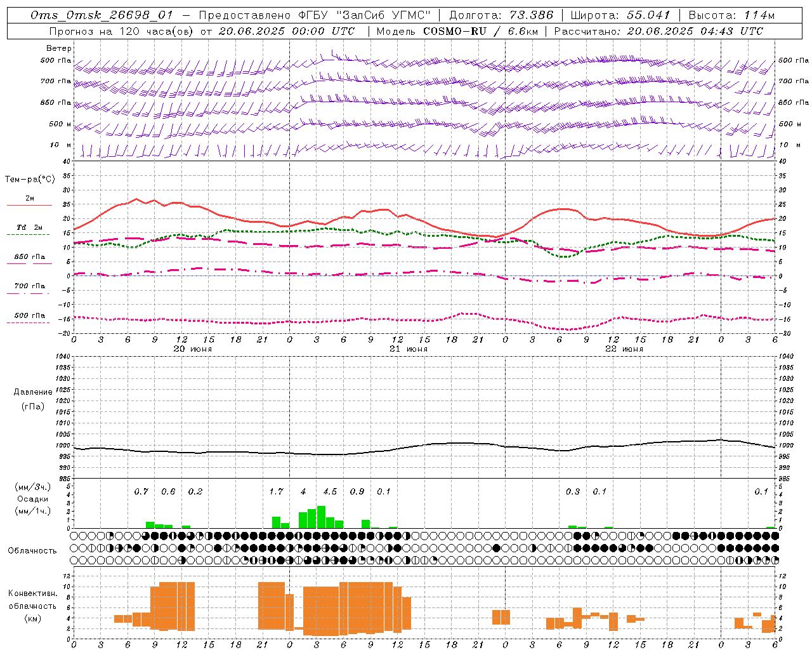Click the 10 м wind level label on left
Screen dimensions: 812x650
coord(61,145)
